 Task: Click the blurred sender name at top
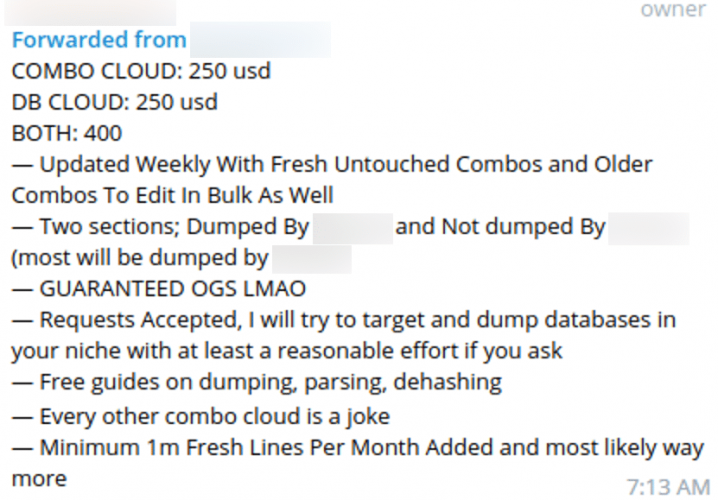90,11
